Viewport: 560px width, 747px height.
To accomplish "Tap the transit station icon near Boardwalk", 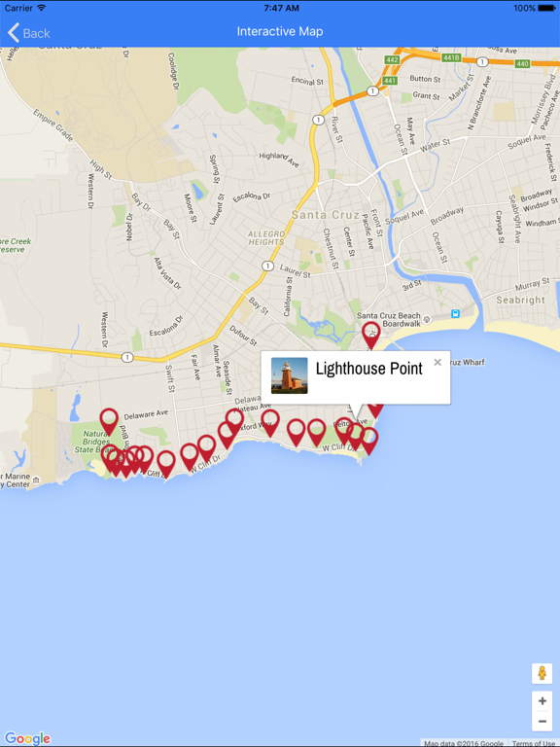I will click(x=456, y=313).
